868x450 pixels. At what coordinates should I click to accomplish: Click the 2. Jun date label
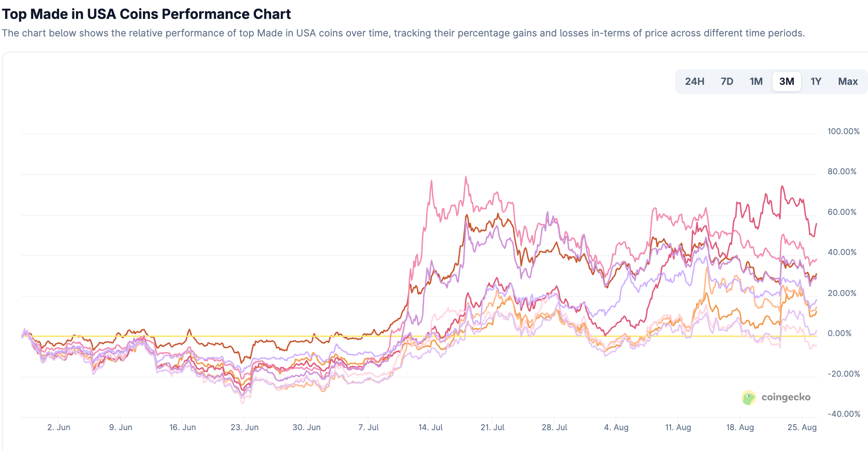tap(59, 427)
